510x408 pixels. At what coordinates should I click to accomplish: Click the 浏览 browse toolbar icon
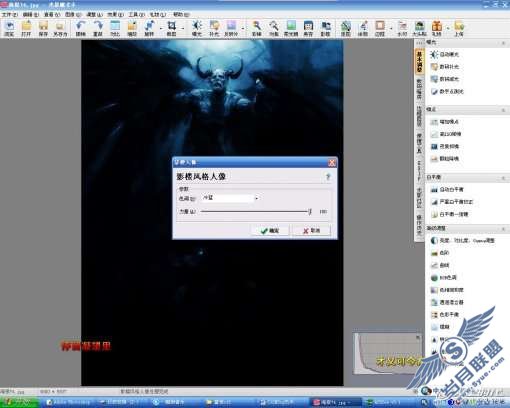9,28
